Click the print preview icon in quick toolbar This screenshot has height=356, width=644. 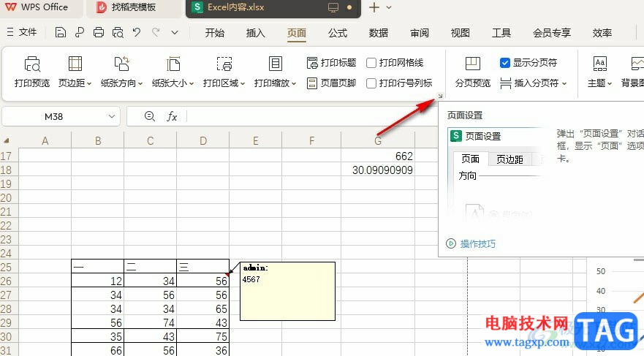pyautogui.click(x=118, y=32)
